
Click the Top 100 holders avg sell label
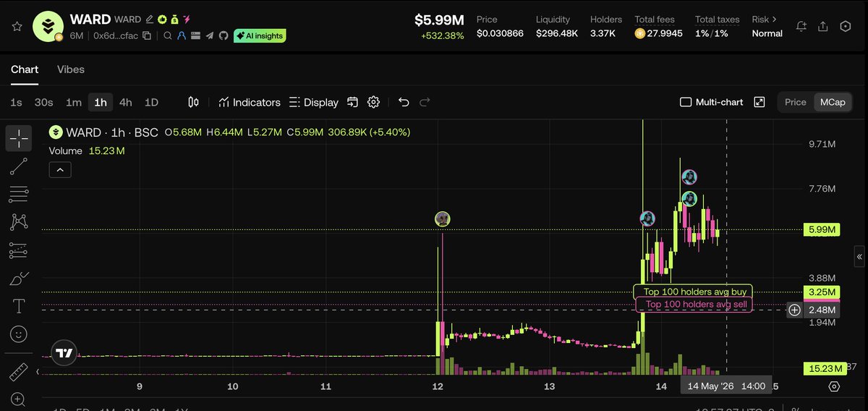(694, 305)
